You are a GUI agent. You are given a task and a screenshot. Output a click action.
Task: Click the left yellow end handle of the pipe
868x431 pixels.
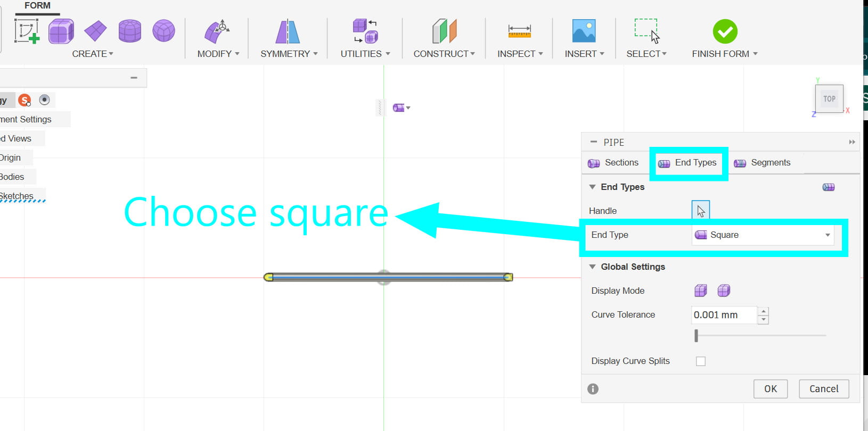268,277
